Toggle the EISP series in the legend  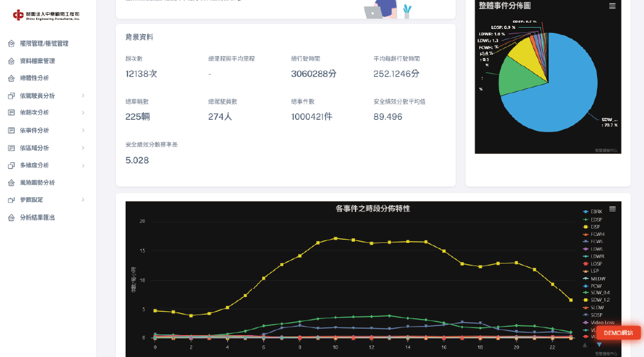coord(591,227)
